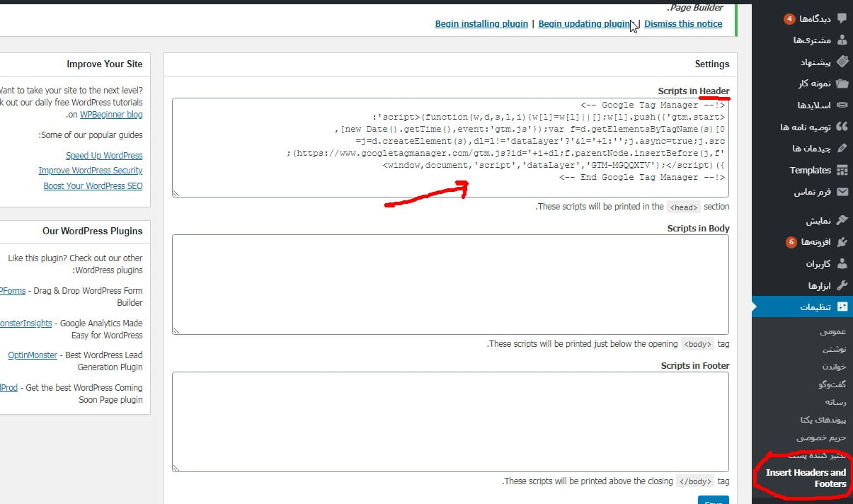Click the comments speech bubble icon
The width and height of the screenshot is (853, 504).
pyautogui.click(x=842, y=18)
